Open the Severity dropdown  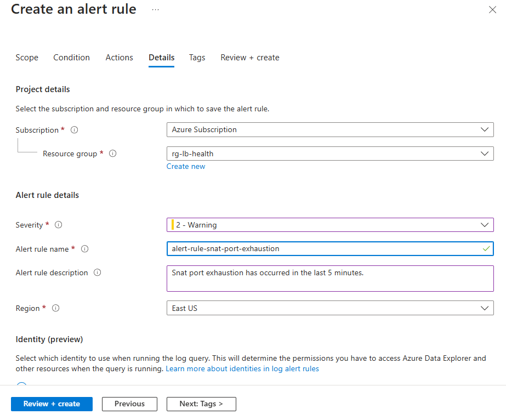tap(329, 225)
